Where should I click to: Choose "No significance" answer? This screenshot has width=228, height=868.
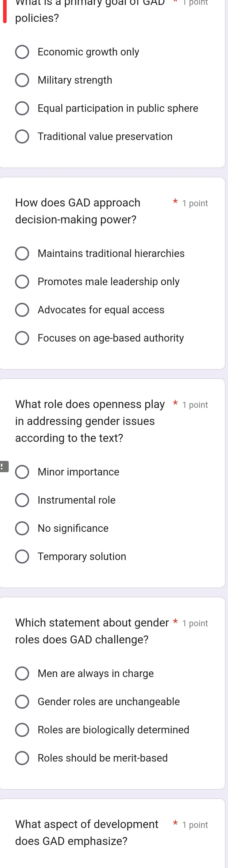click(x=23, y=528)
